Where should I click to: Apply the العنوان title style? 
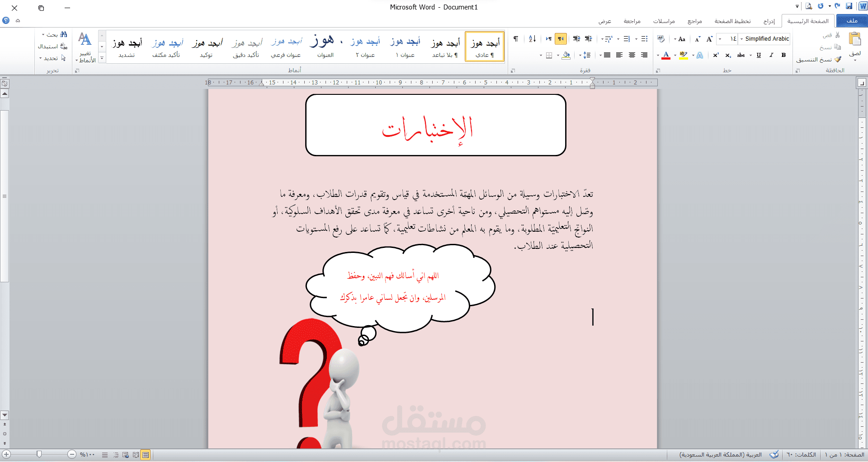pyautogui.click(x=325, y=47)
